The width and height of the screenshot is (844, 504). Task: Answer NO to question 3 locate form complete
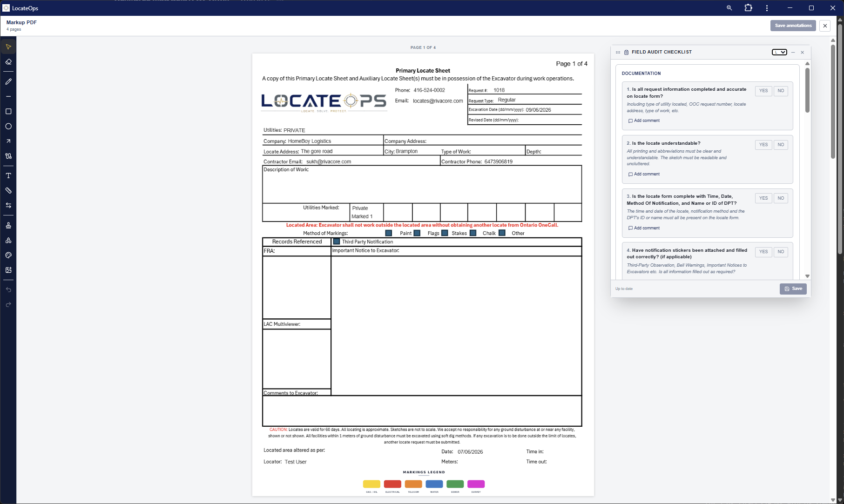coord(781,198)
